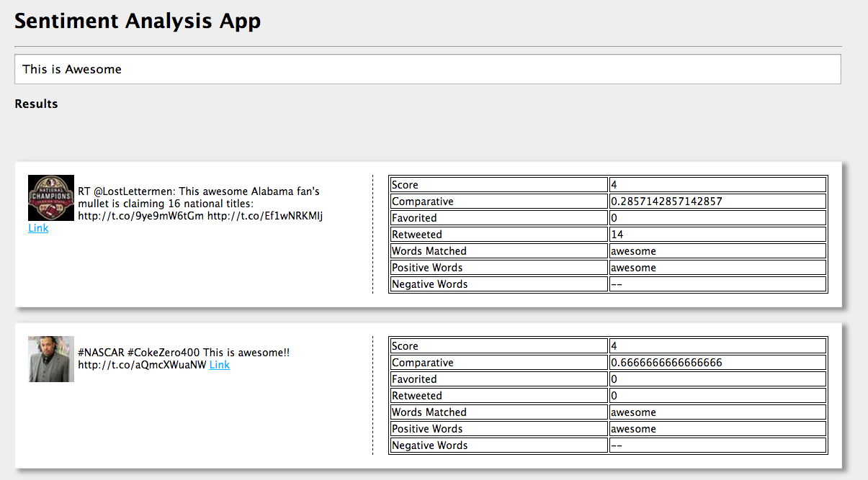Open the Link below the Alabama tweet
868x480 pixels.
(37, 227)
